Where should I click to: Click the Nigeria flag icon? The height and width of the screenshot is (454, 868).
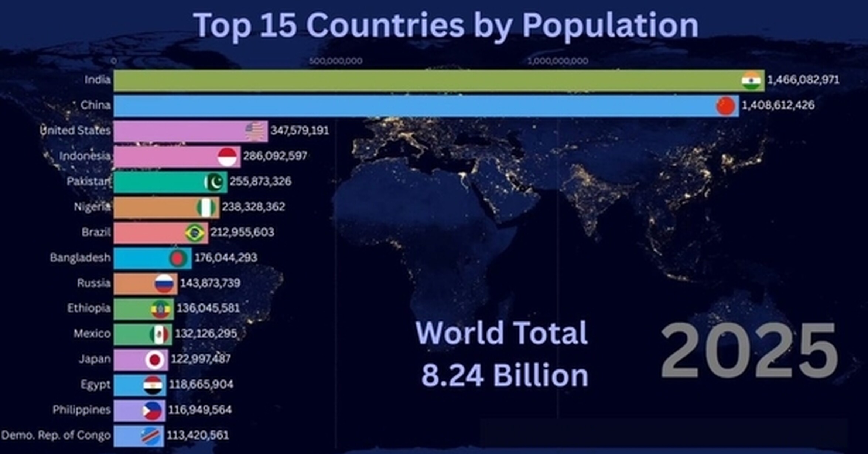pos(206,207)
